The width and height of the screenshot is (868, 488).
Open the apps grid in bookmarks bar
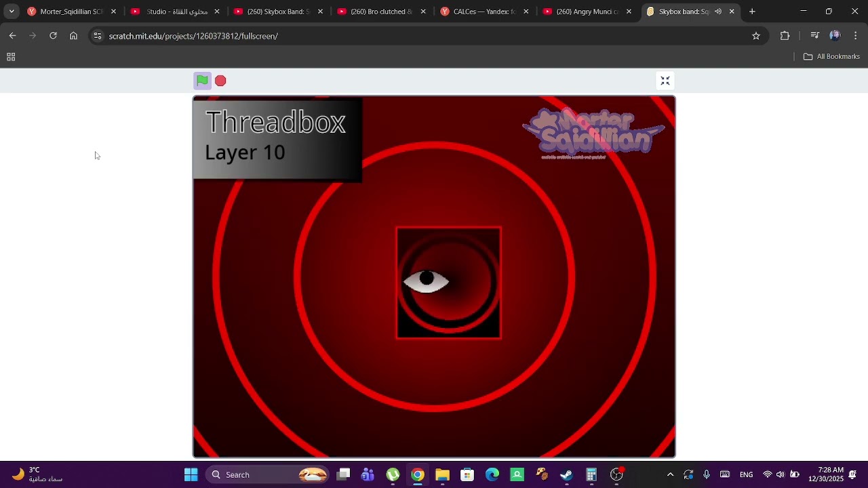click(x=11, y=57)
